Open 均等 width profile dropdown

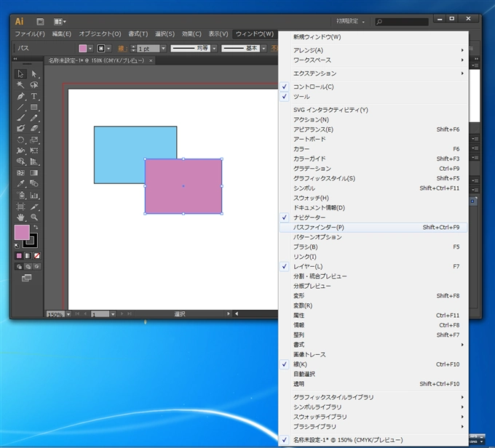[x=214, y=49]
